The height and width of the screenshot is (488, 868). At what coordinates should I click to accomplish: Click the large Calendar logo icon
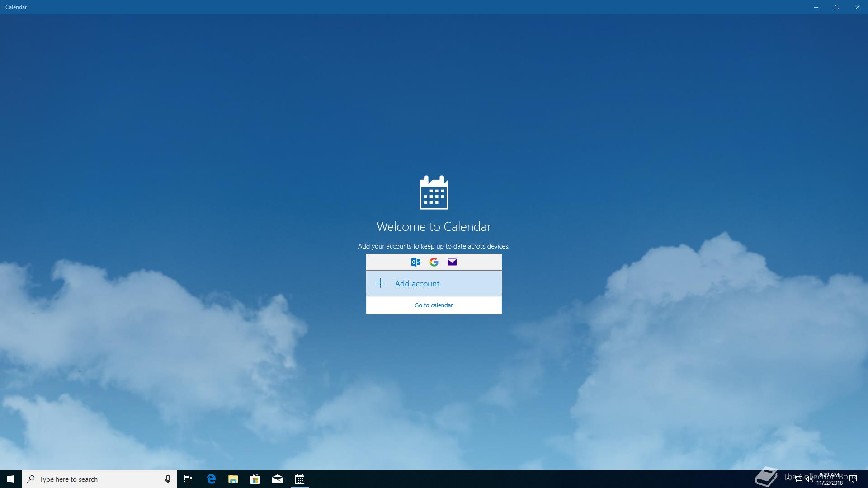434,192
